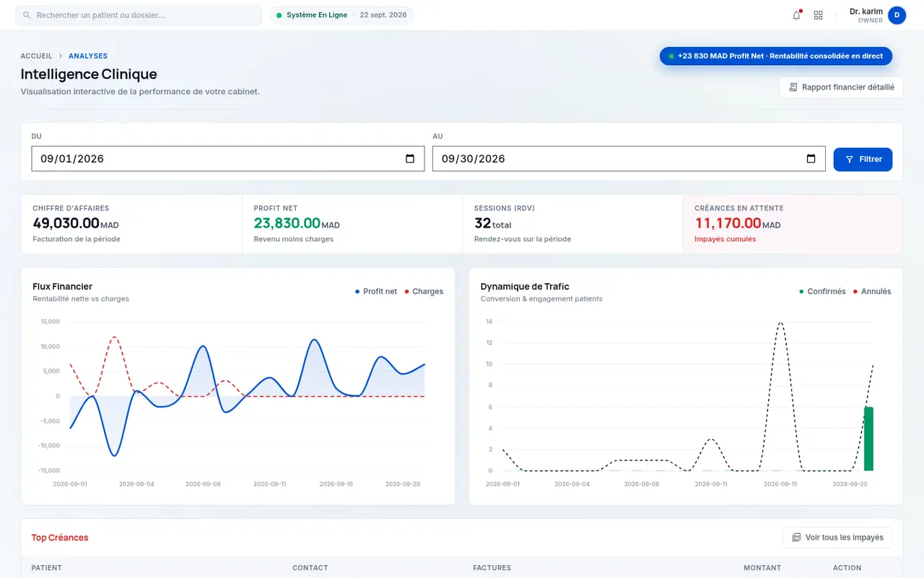Screen dimensions: 924x578
Task: Click the AU date field 09/30/2026
Action: coord(629,159)
